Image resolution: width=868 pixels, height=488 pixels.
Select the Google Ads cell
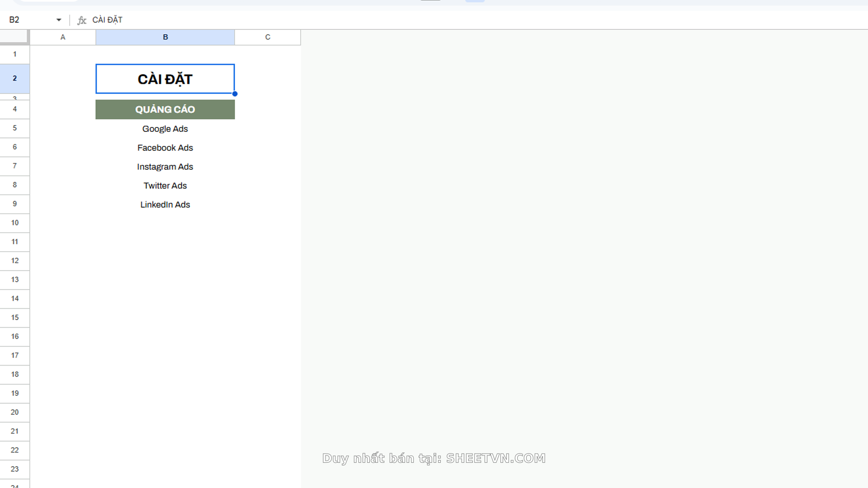tap(165, 129)
